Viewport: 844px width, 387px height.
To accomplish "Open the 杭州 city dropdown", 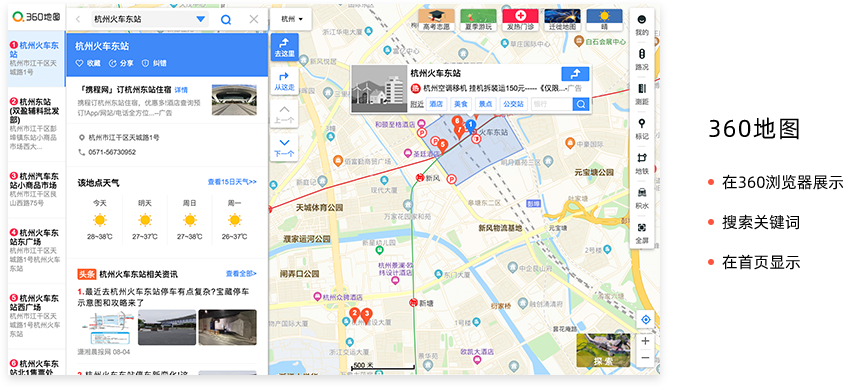I will (292, 19).
